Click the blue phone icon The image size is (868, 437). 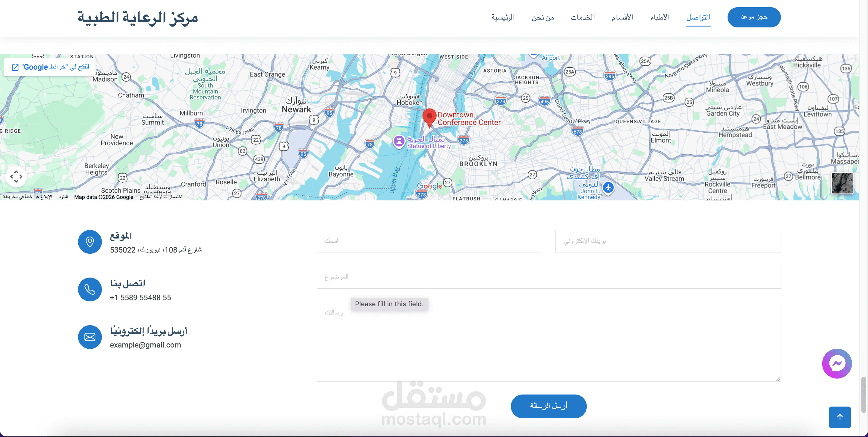pyautogui.click(x=90, y=289)
